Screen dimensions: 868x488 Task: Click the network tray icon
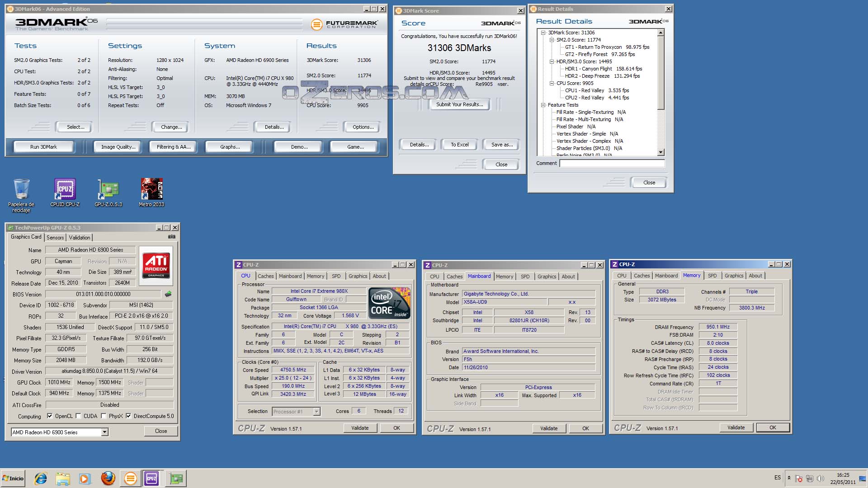pos(810,479)
